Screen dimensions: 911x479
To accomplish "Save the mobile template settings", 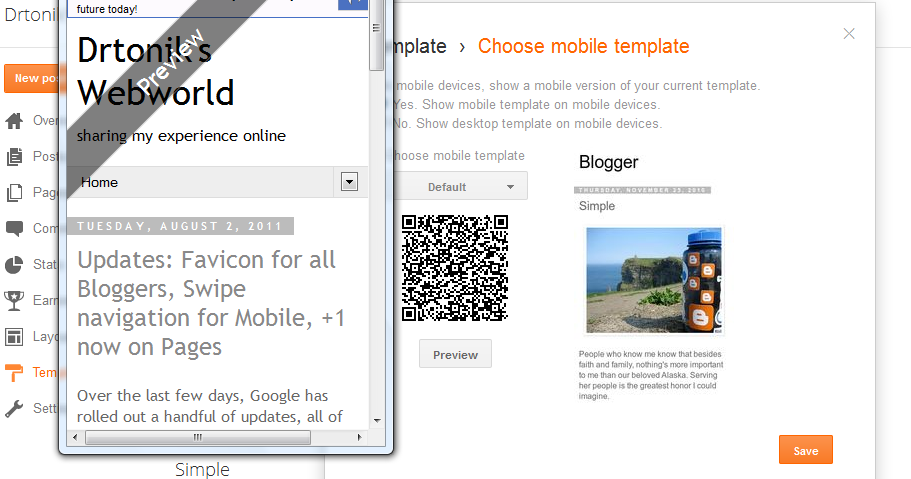I will click(805, 450).
